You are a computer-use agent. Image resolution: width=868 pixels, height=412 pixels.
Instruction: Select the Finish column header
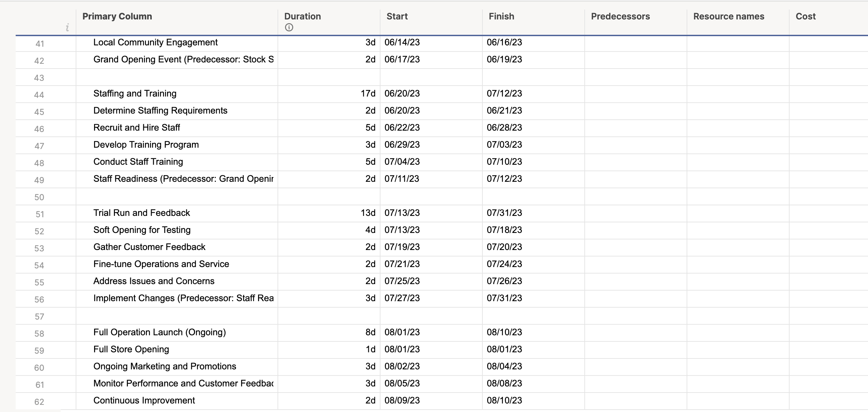[501, 16]
